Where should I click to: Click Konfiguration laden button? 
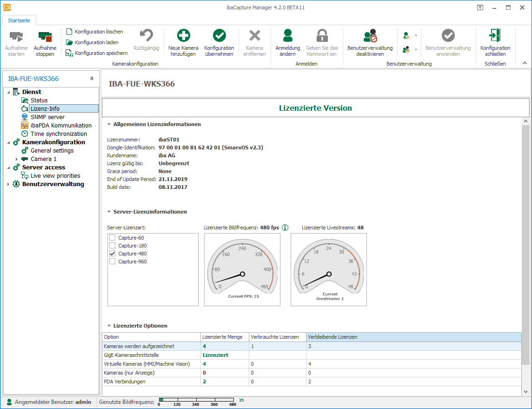[x=96, y=42]
